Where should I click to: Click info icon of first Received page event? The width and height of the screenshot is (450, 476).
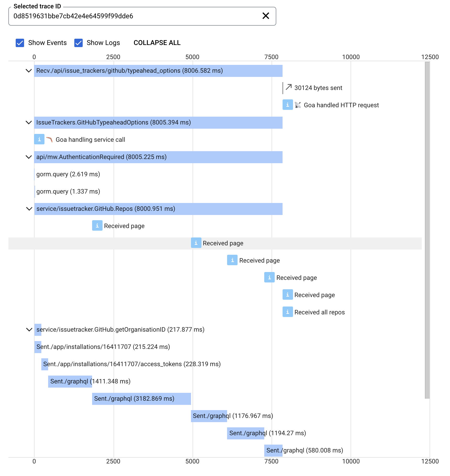[x=97, y=226]
